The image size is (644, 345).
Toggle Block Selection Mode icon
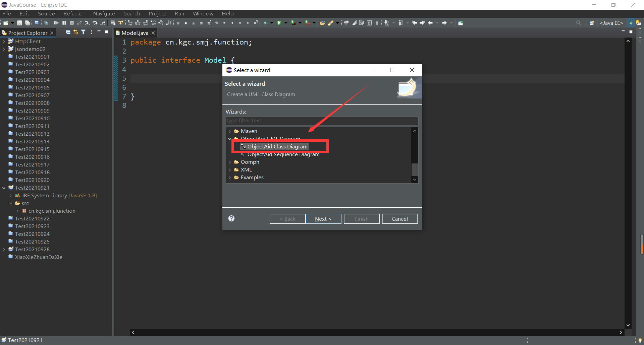[x=369, y=23]
